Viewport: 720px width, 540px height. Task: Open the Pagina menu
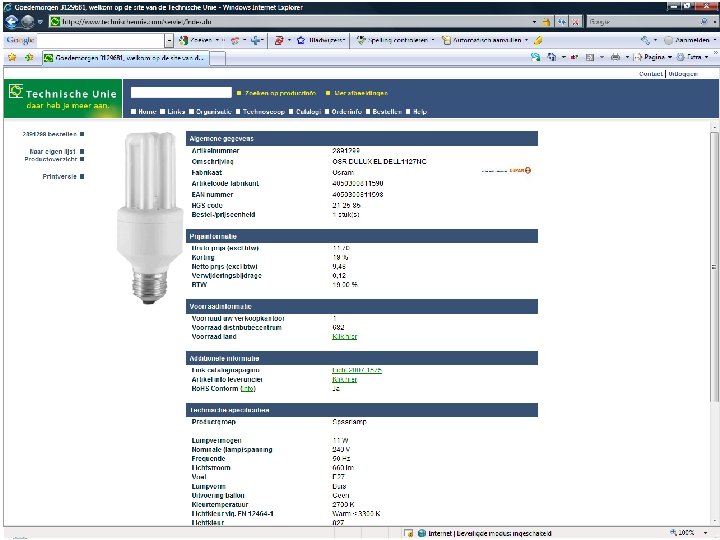654,57
